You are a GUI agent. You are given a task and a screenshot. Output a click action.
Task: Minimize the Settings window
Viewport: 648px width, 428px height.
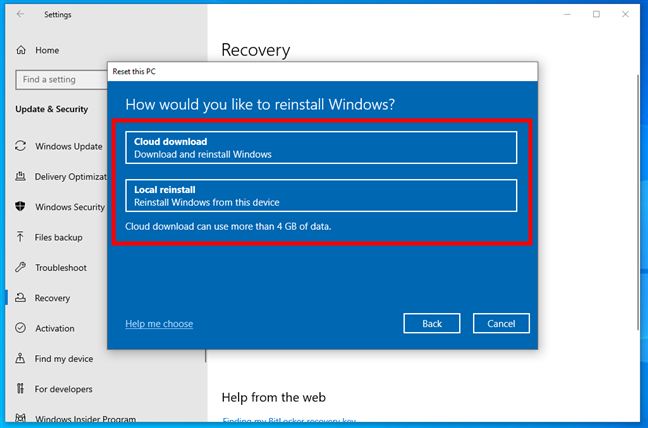[567, 14]
